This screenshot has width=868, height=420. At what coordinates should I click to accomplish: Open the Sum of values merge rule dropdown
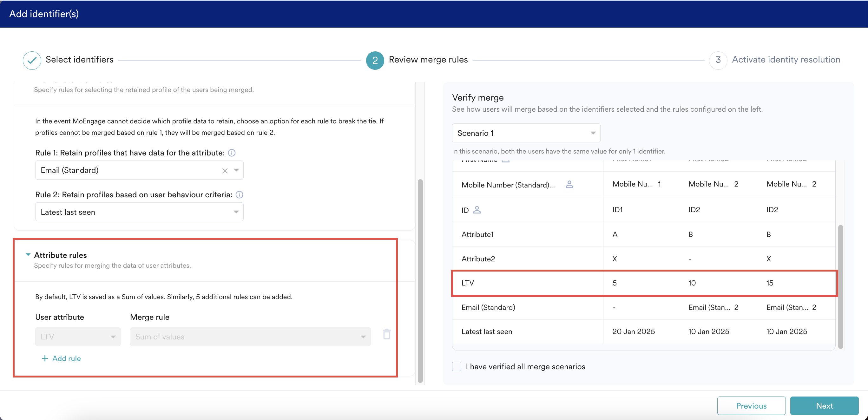[363, 337]
